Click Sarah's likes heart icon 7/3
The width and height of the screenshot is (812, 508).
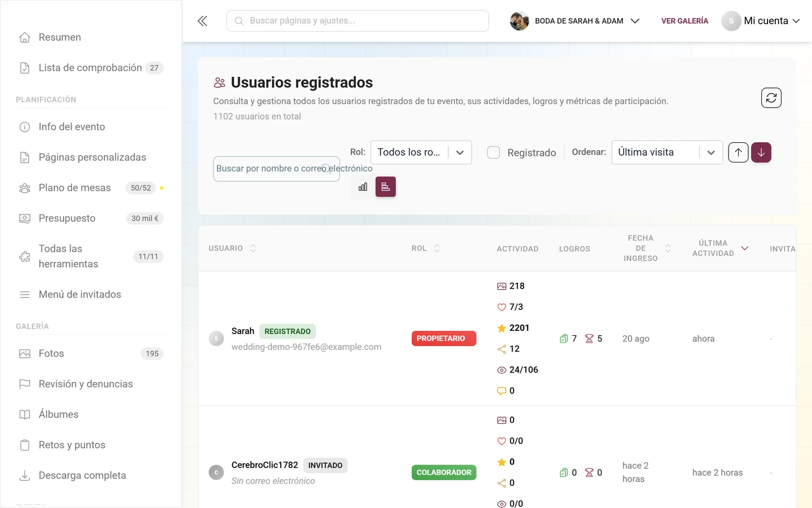click(501, 307)
